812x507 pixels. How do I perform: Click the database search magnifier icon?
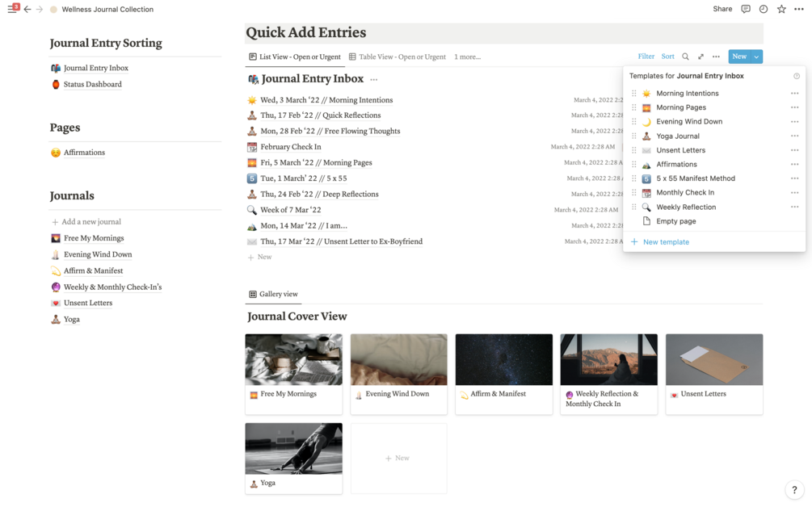coord(685,57)
